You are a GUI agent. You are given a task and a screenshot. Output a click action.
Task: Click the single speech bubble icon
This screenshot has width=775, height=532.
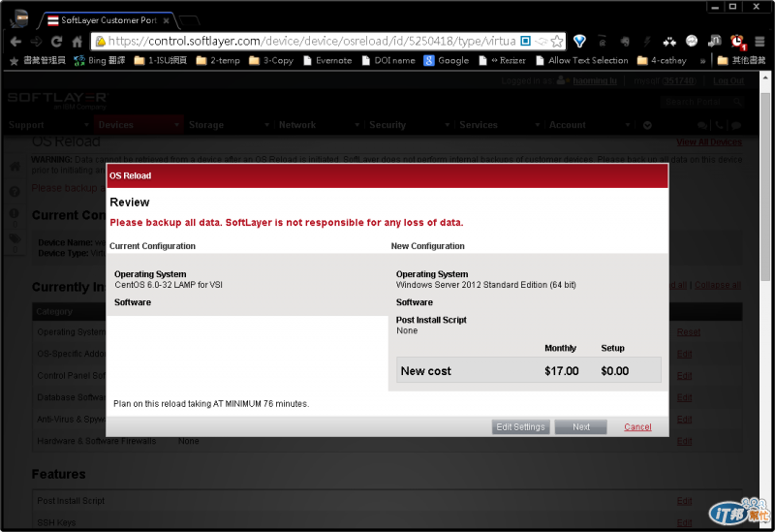(736, 125)
